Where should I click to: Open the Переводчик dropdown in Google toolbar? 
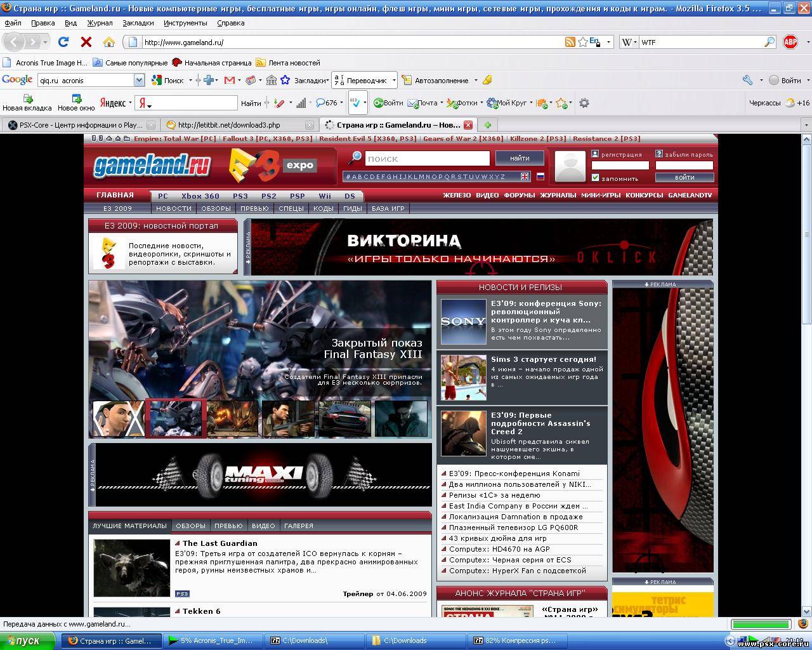pyautogui.click(x=394, y=80)
